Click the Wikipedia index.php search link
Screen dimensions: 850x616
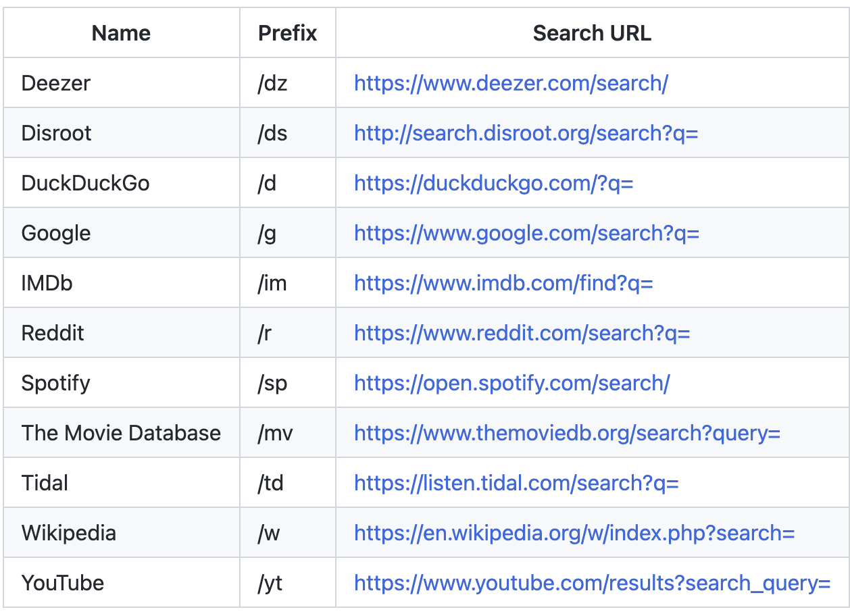[574, 533]
